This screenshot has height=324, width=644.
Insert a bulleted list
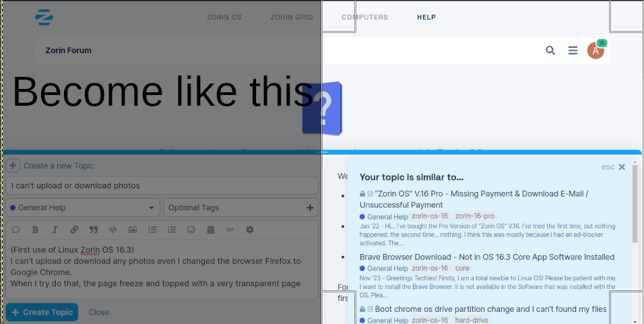tap(152, 230)
